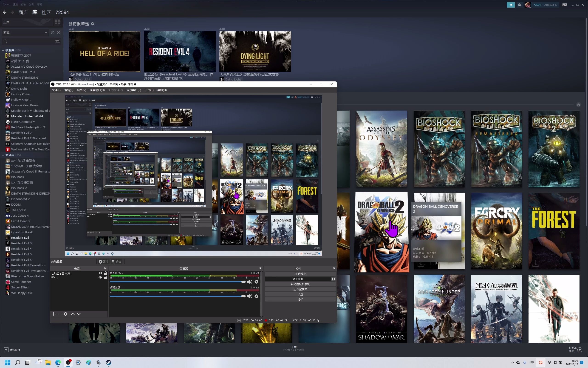This screenshot has height=368, width=588.
Task: Click 添加游戏 plus icon in Steam
Action: point(6,350)
